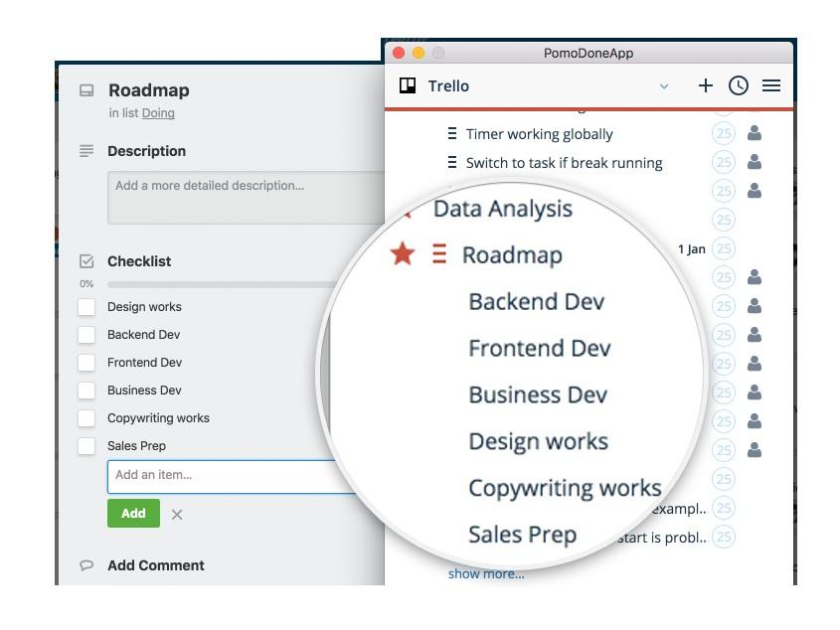Click the description text box
This screenshot has width=840, height=630.
click(246, 198)
